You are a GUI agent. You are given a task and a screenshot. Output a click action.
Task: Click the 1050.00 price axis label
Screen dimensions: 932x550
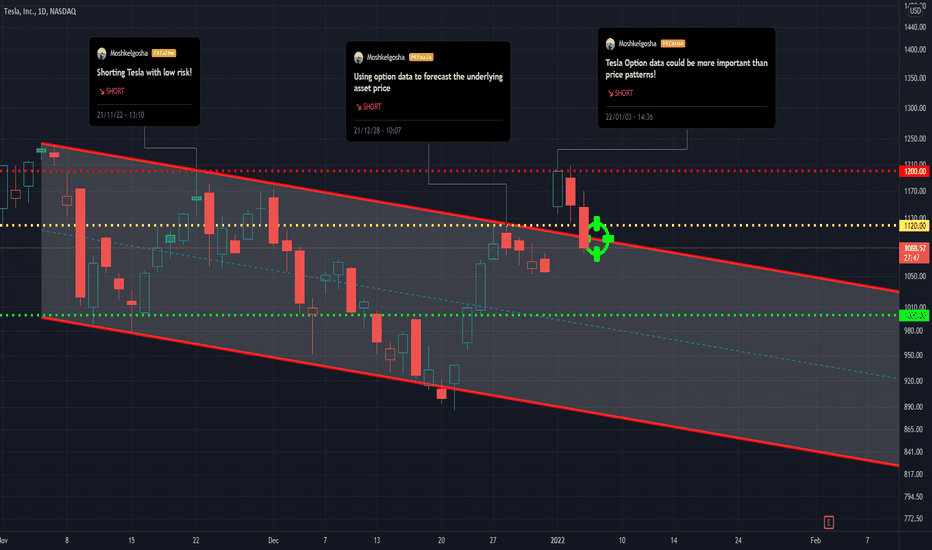915,276
